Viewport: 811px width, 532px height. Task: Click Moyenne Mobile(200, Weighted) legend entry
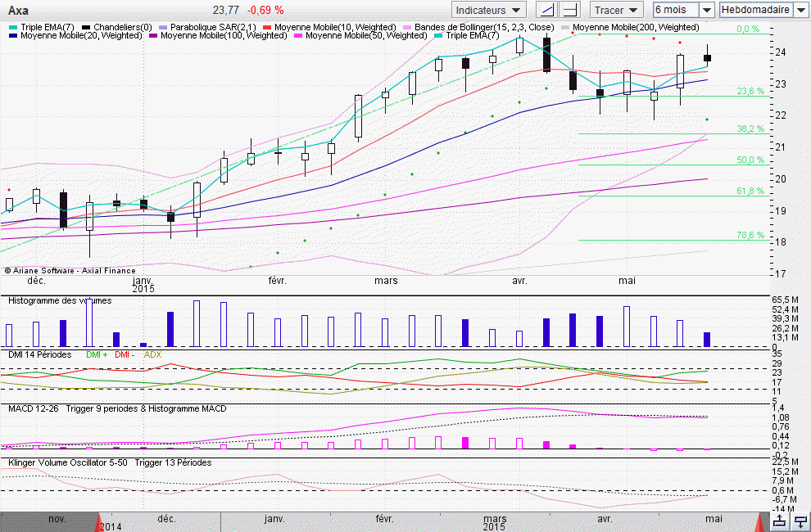[630, 27]
